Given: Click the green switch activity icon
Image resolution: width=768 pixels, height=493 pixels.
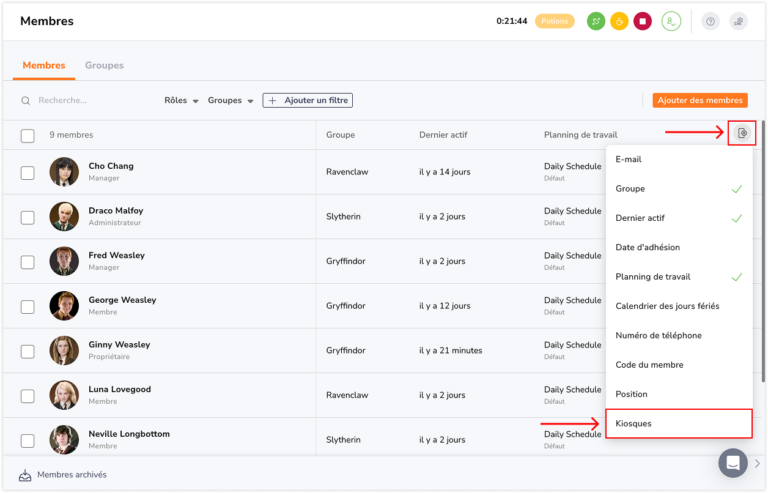Looking at the screenshot, I should [x=596, y=21].
